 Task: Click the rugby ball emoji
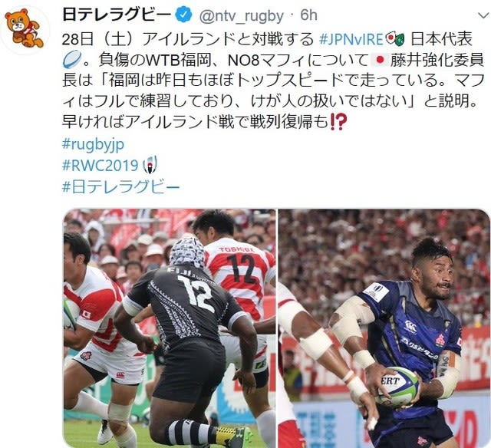72,60
